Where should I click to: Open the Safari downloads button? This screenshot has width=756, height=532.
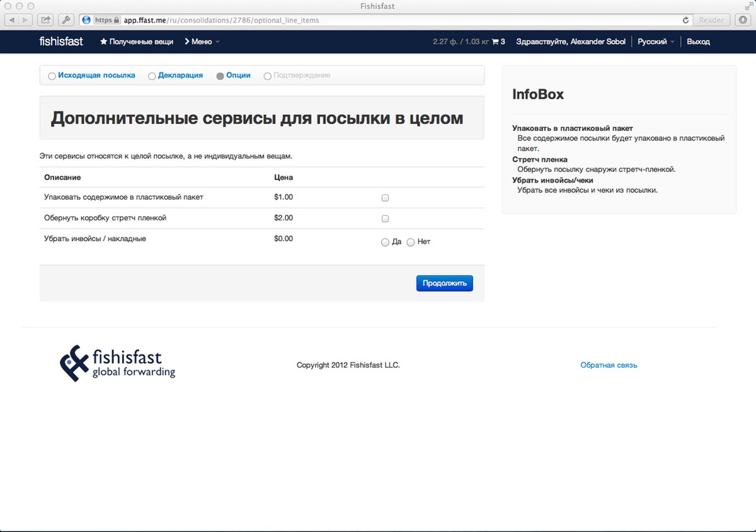pyautogui.click(x=743, y=20)
